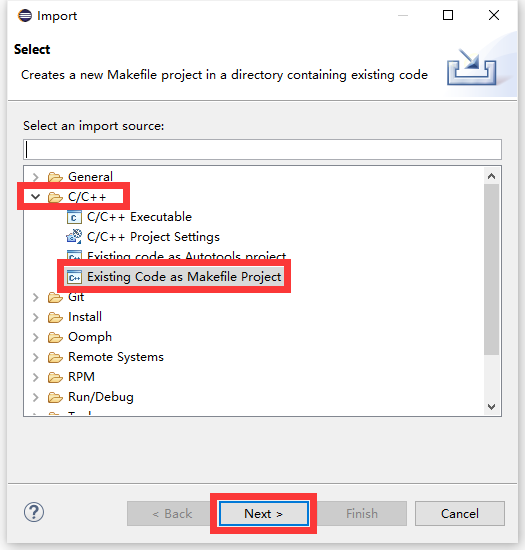The width and height of the screenshot is (525, 550).
Task: Click the RPM folder icon
Action: point(55,377)
